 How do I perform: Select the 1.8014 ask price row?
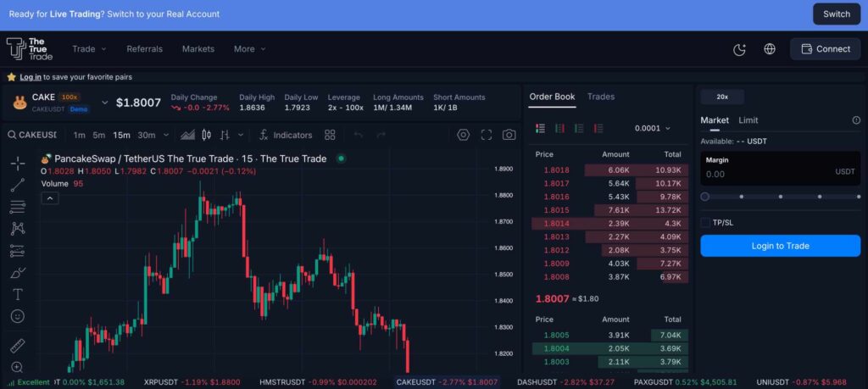(610, 224)
